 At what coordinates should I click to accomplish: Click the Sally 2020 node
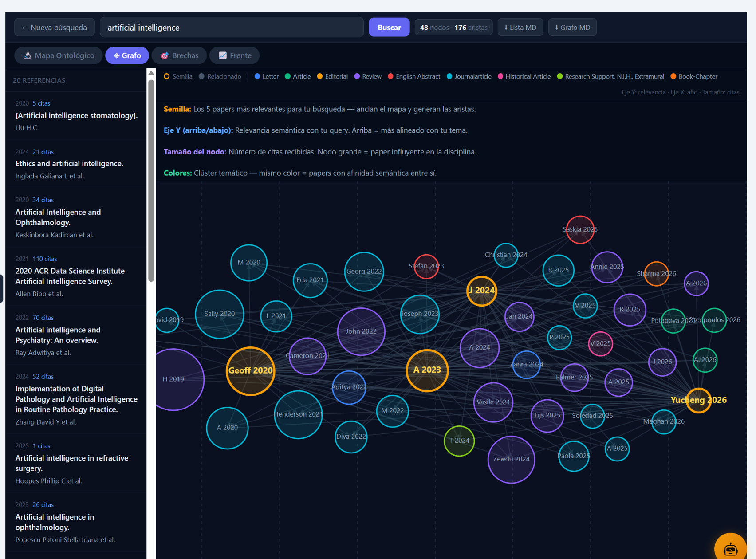coord(220,314)
